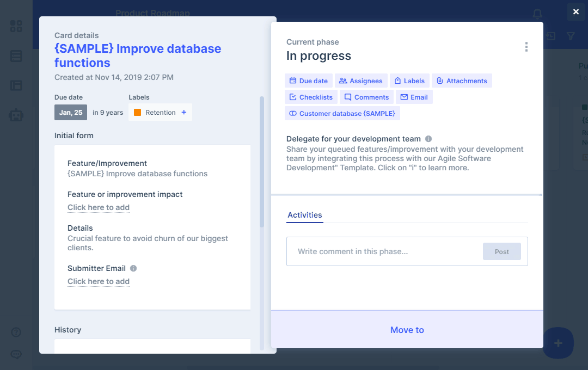Viewport: 588px width, 370px height.
Task: Open the Assignees option
Action: pyautogui.click(x=361, y=81)
